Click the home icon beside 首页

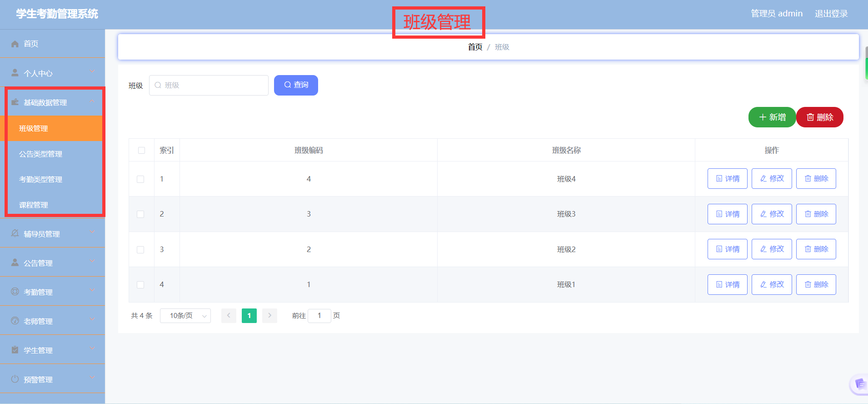click(x=15, y=44)
